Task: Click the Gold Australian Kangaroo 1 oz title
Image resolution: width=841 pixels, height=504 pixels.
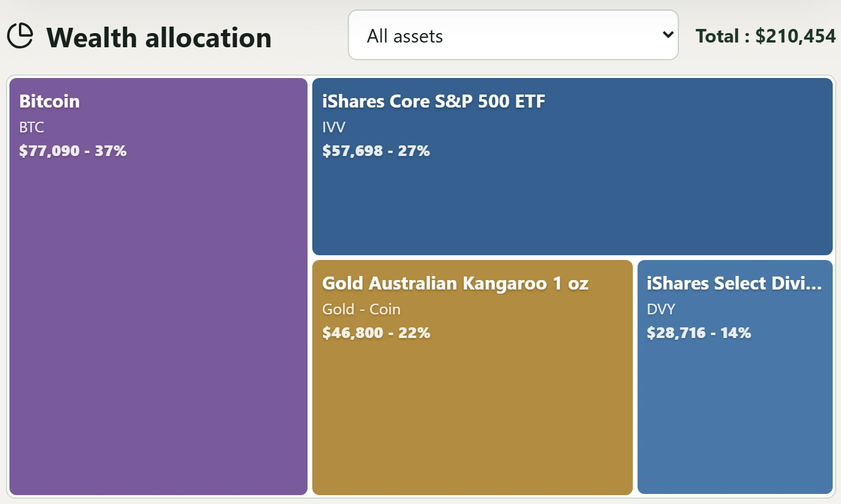Action: [x=455, y=284]
